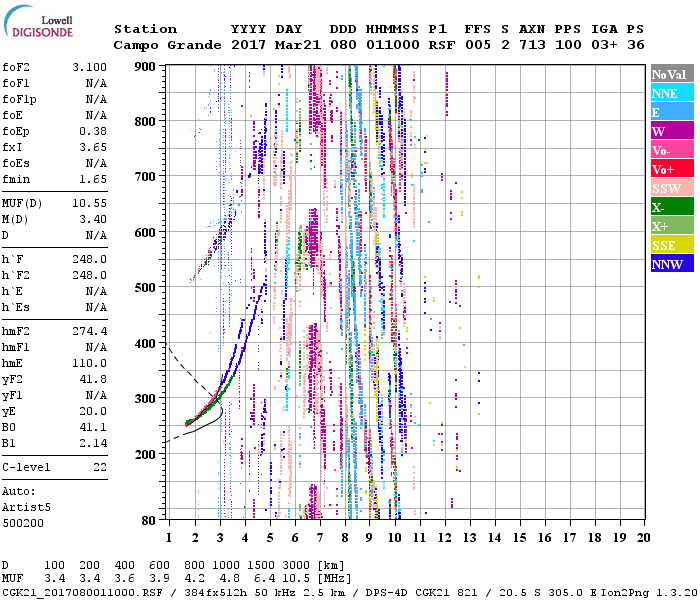Click the time 011000 in header
The height and width of the screenshot is (600, 700).
point(393,45)
